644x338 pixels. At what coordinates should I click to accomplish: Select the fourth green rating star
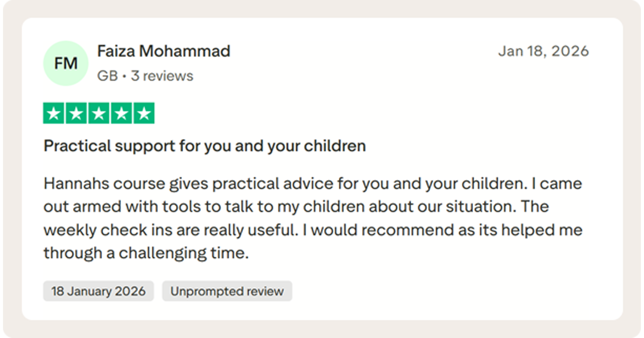(x=122, y=113)
